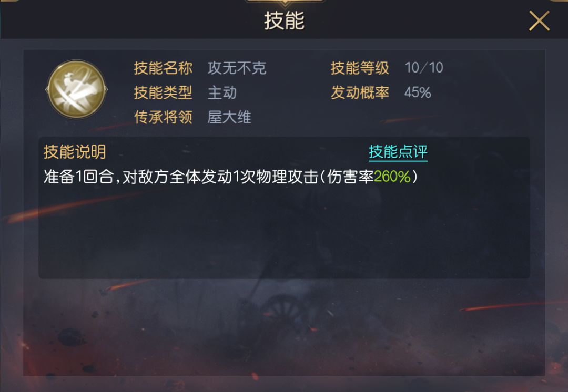Click the skill name 攻无不克
The height and width of the screenshot is (392, 568).
click(x=237, y=68)
